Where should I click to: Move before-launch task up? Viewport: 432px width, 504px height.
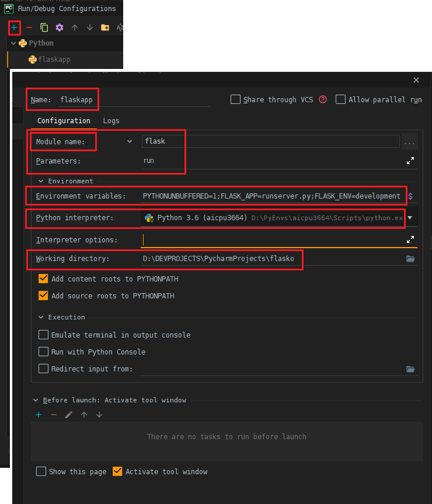coord(84,415)
